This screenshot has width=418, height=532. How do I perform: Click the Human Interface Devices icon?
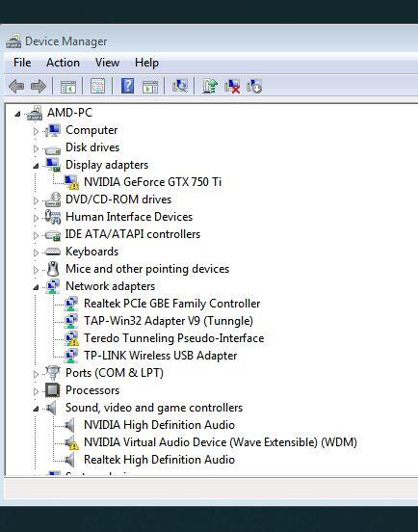53,217
